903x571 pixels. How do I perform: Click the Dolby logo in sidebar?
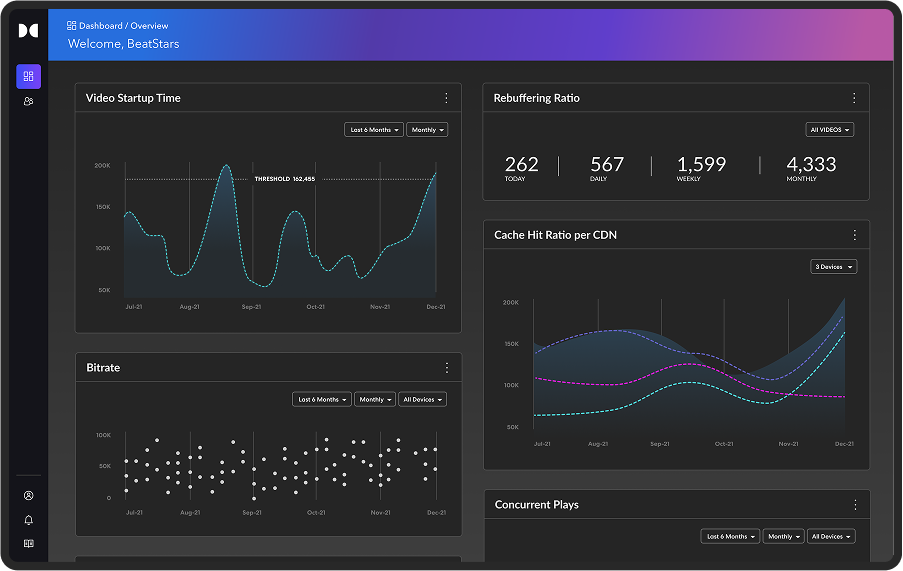[x=28, y=31]
